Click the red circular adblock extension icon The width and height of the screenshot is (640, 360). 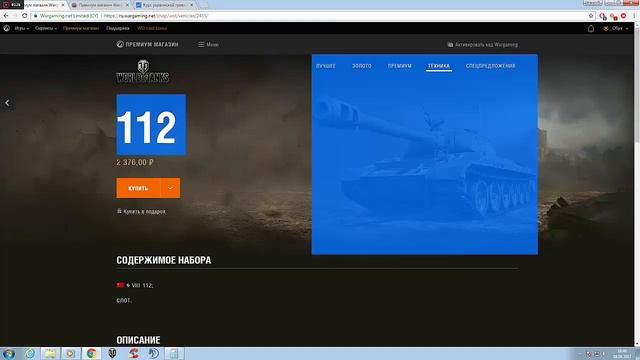coord(623,16)
